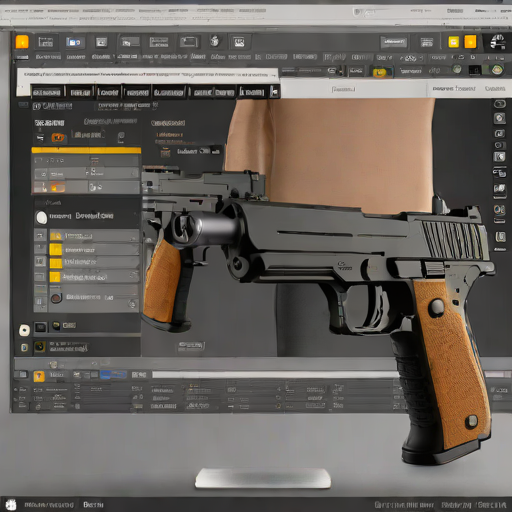Open the black-and-white globe icon in the top corner
Image resolution: width=512 pixels, height=512 pixels.
tap(498, 42)
